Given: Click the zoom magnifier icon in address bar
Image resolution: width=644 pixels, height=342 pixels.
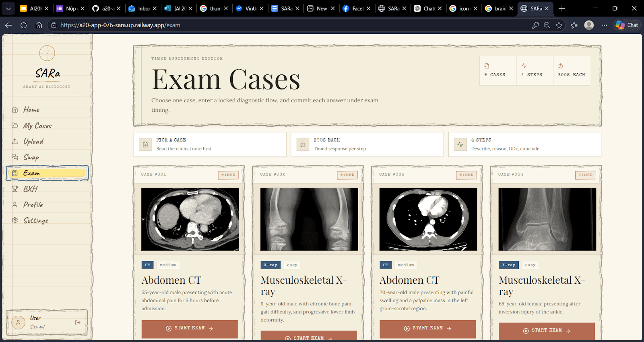Looking at the screenshot, I should (x=547, y=25).
